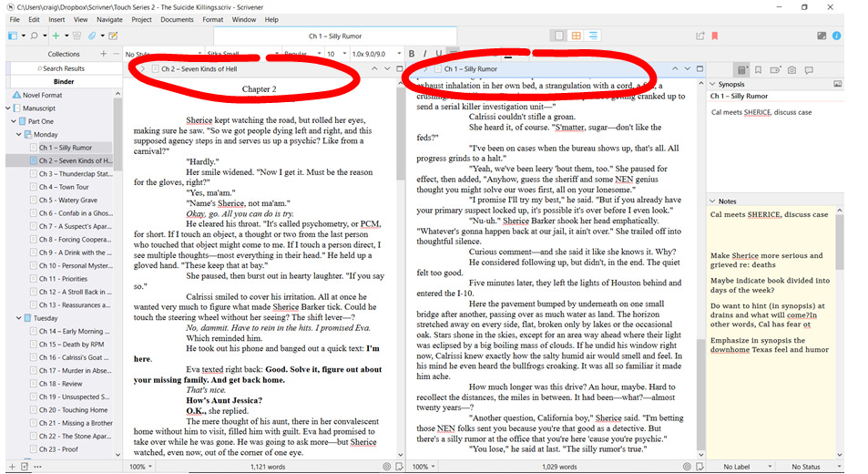Open the No Status dropdown
The width and height of the screenshot is (868, 474).
tap(811, 467)
